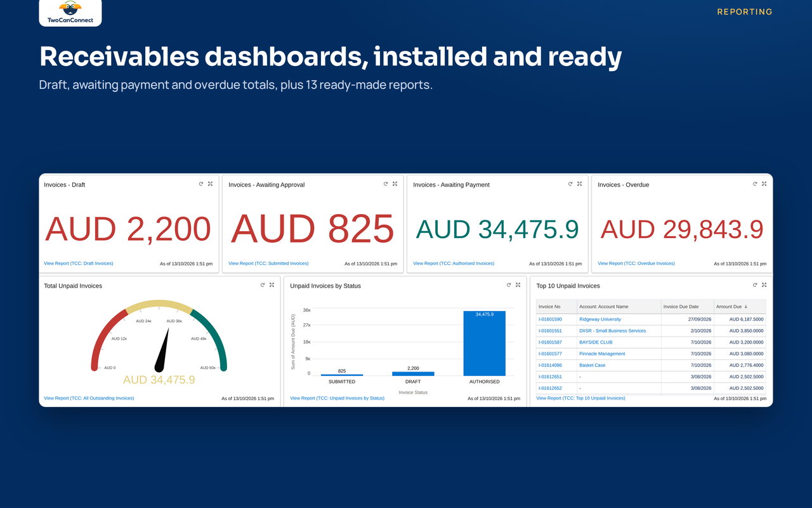Image resolution: width=812 pixels, height=508 pixels.
Task: Refresh the Invoices - Awaiting Approval card
Action: [386, 184]
